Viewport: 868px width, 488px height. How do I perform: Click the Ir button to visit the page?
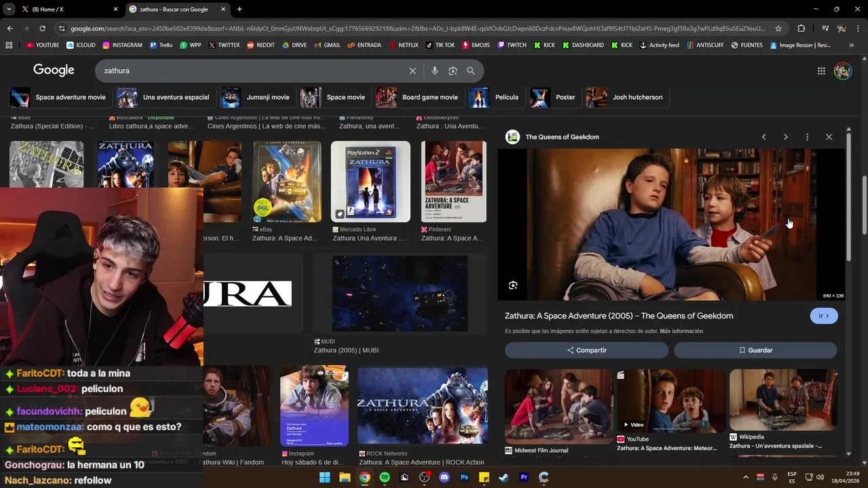tap(824, 316)
